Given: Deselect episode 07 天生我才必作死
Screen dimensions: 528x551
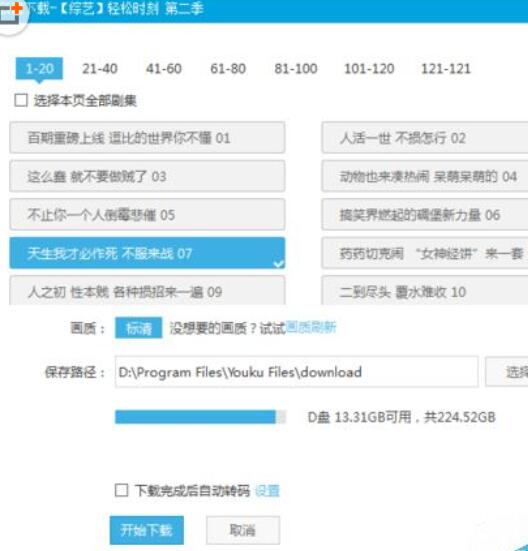Looking at the screenshot, I should click(x=147, y=253).
